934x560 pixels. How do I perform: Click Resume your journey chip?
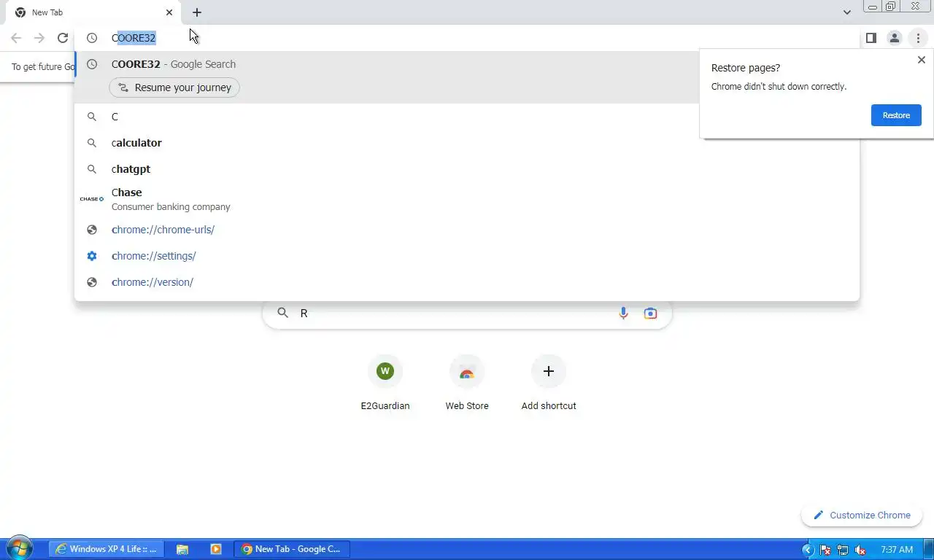click(x=174, y=87)
